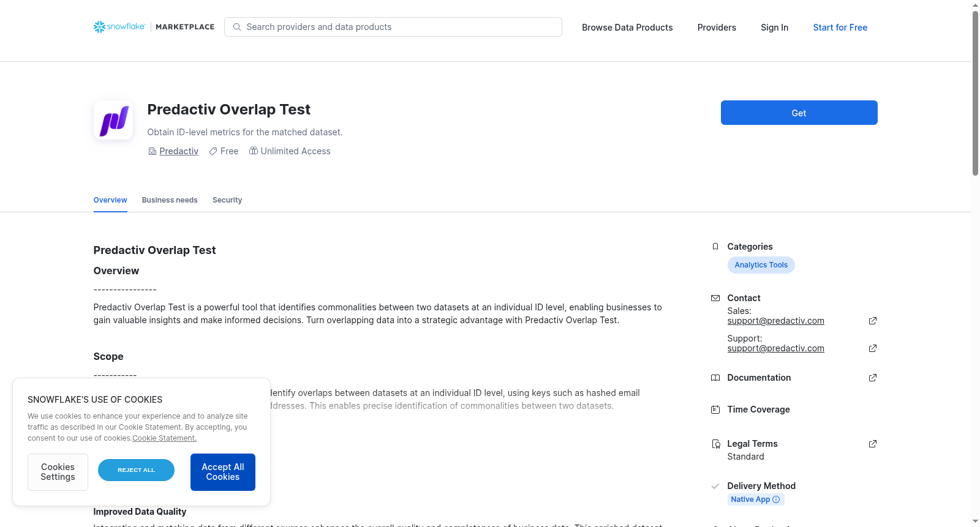980x527 pixels.
Task: Open the Providers menu item
Action: tap(717, 28)
